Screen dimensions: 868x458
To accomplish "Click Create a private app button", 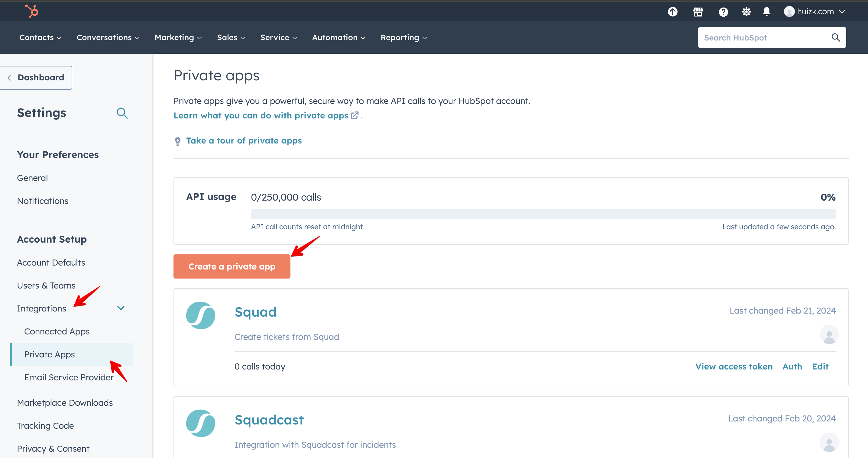I will (232, 266).
